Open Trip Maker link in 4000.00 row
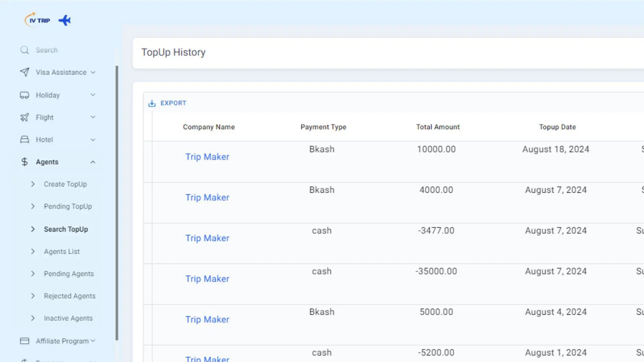The height and width of the screenshot is (362, 644). [207, 197]
